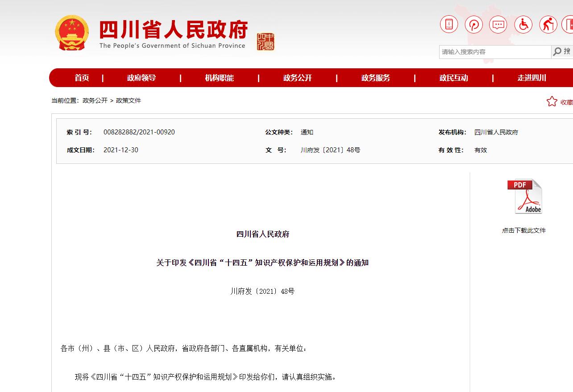Switch to elderly-friendly mode icon
This screenshot has width=573, height=392.
click(548, 24)
